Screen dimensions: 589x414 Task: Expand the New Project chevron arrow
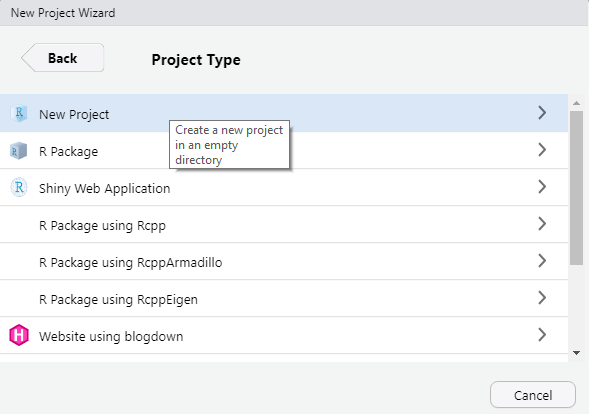click(x=542, y=113)
